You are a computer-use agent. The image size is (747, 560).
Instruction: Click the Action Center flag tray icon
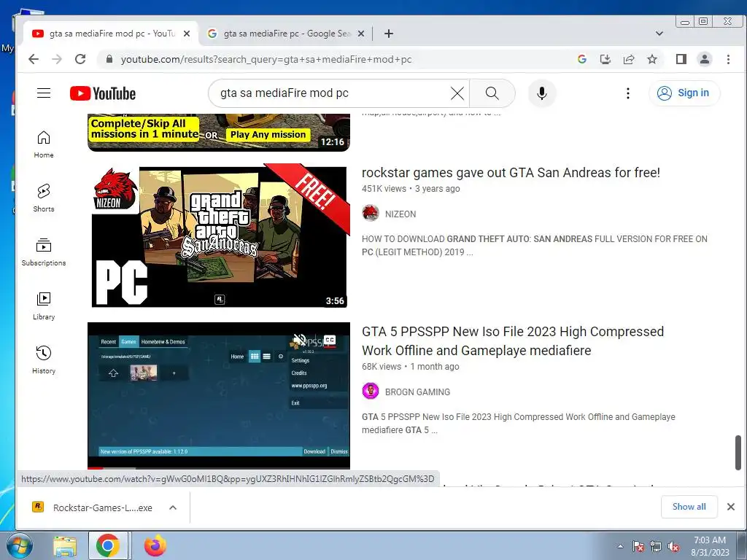click(x=638, y=547)
